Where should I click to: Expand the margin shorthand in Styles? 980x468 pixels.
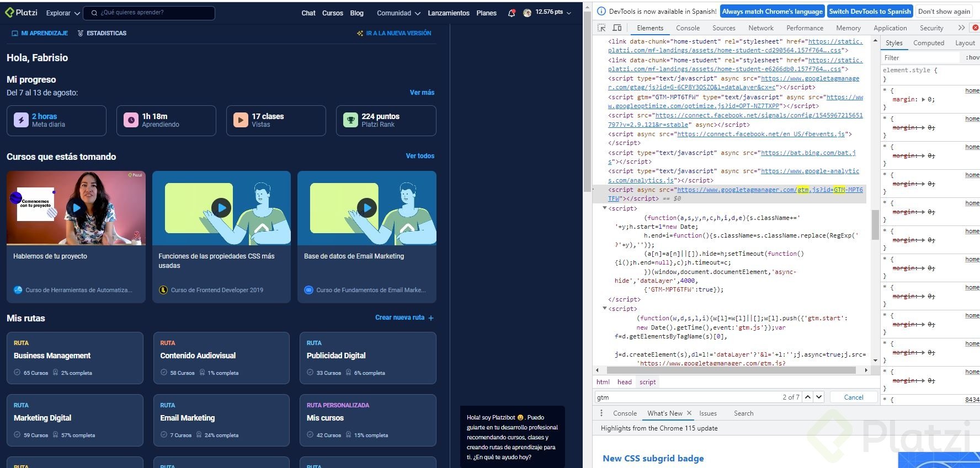[x=924, y=100]
